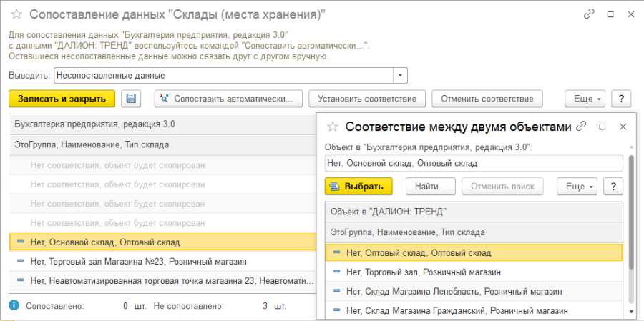Click 'Несопоставленные данные' combo field
The height and width of the screenshot is (321, 644).
click(224, 76)
